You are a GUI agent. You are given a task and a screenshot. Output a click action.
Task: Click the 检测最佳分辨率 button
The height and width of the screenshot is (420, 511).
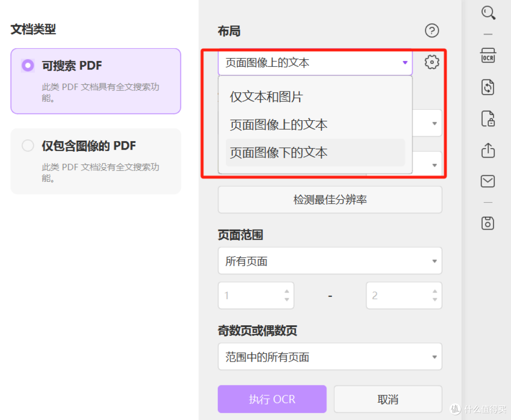330,199
